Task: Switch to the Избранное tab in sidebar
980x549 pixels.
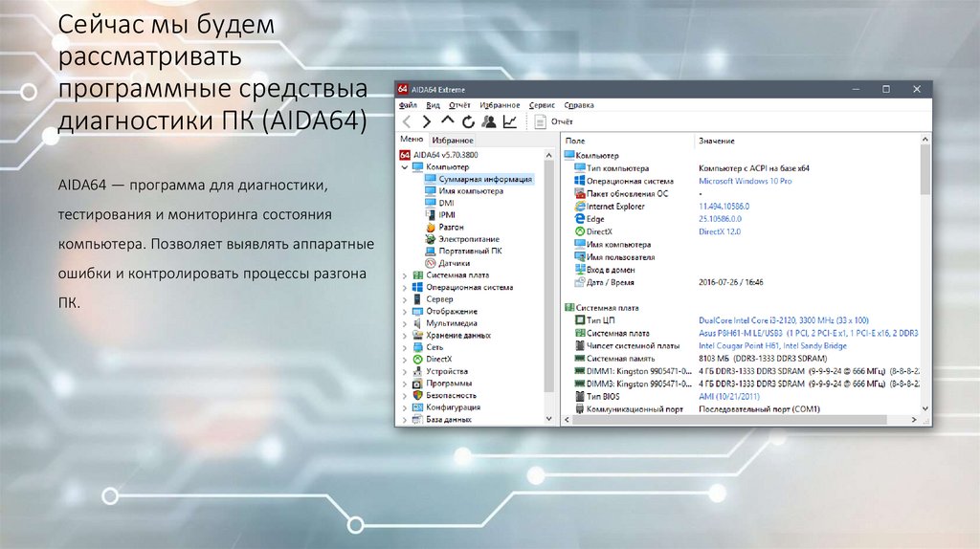Action: click(x=453, y=141)
